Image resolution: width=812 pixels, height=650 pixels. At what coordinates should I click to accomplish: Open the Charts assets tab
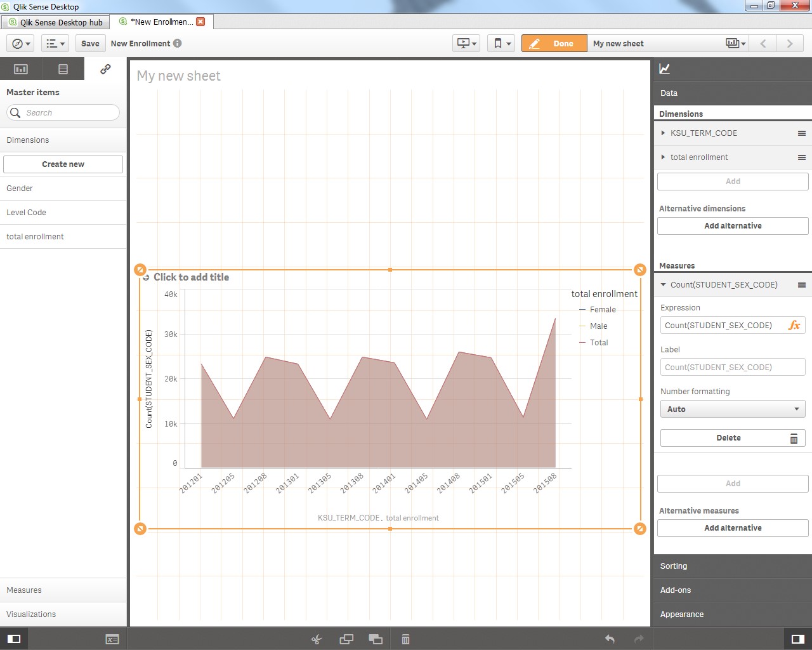point(21,69)
